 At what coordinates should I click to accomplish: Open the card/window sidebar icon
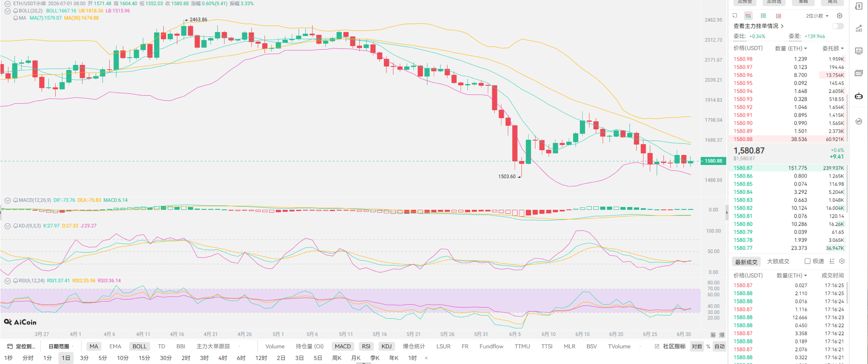859,73
